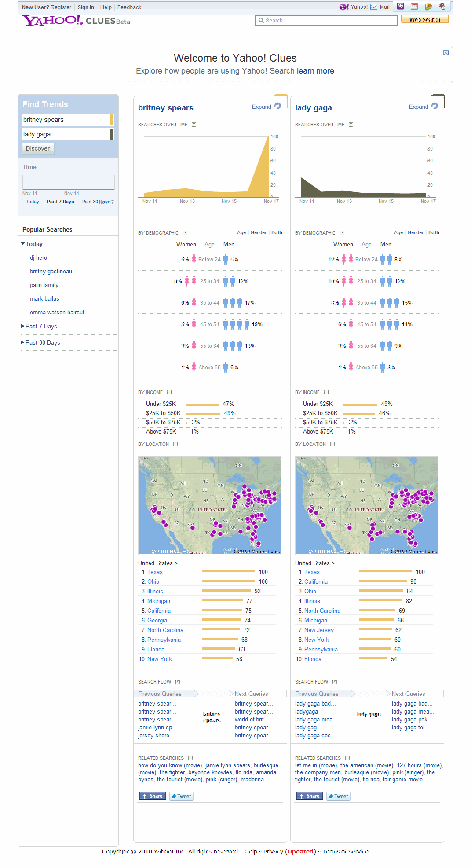
Task: Open the My Yahoo icon in top bar
Action: pyautogui.click(x=400, y=7)
